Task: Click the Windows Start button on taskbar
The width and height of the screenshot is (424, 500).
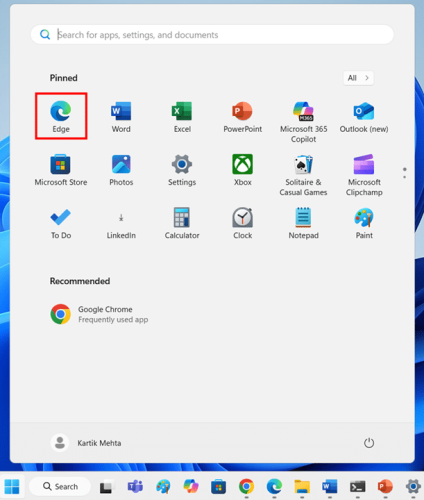Action: coord(12,487)
